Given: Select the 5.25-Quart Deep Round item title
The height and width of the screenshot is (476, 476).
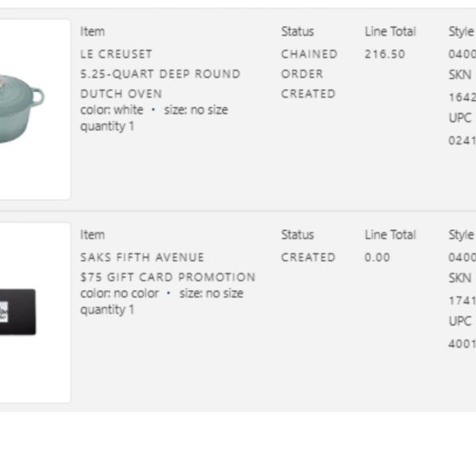Looking at the screenshot, I should (x=160, y=74).
